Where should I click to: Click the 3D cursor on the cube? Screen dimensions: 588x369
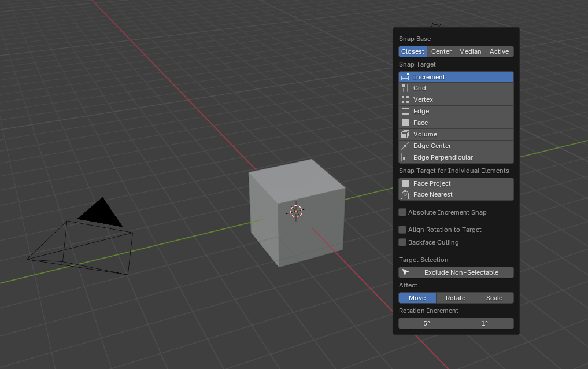pos(296,212)
